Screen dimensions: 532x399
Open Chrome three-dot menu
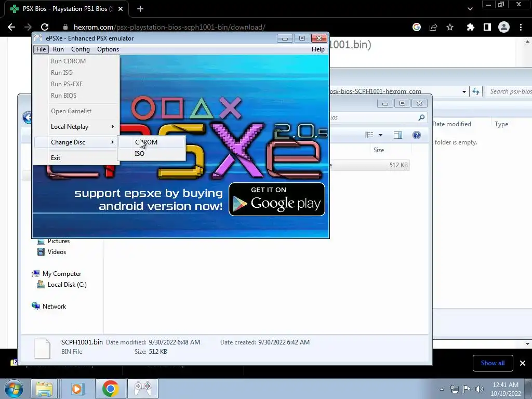tap(521, 27)
